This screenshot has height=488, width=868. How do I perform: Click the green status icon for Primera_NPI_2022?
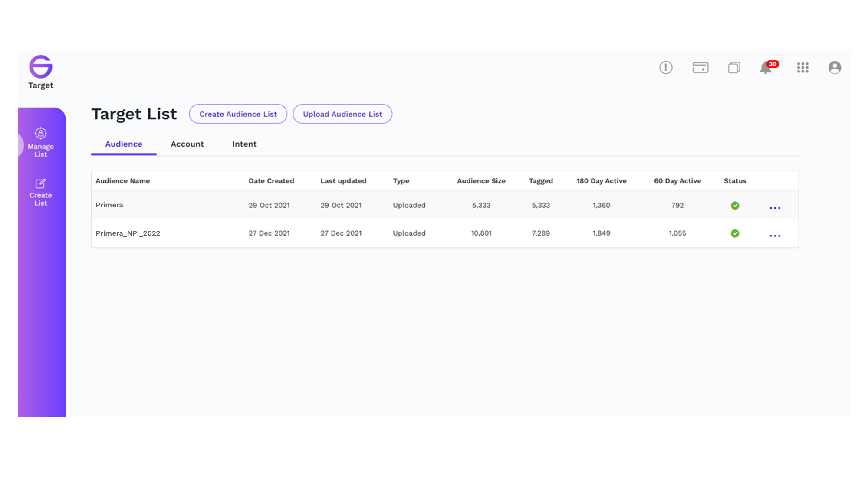pyautogui.click(x=735, y=233)
